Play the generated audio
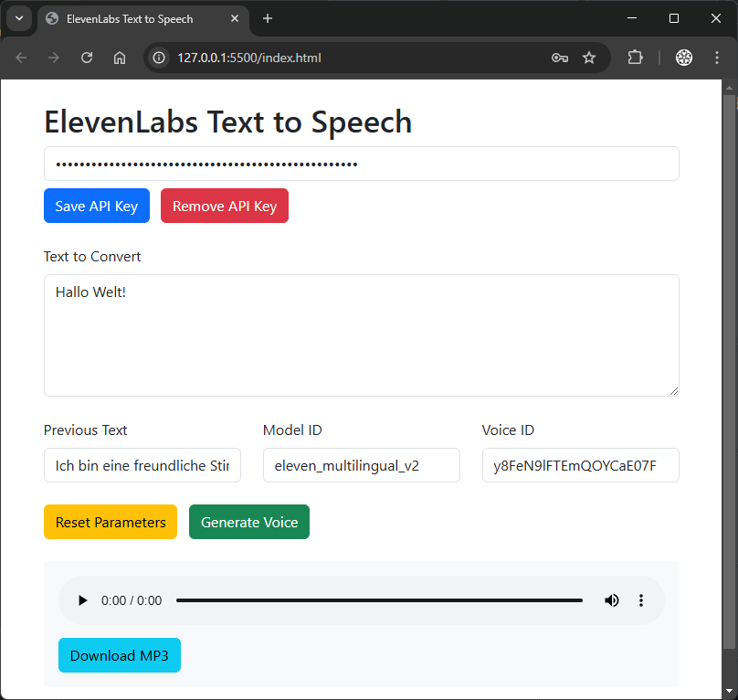 (82, 600)
